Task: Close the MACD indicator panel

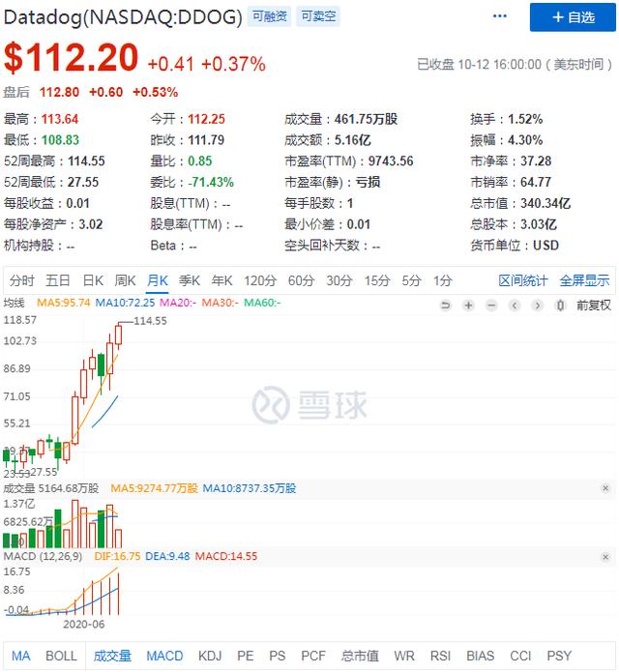Action: point(605,557)
